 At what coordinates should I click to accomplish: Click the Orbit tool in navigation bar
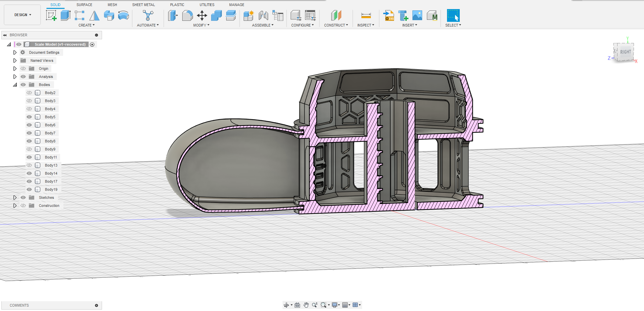point(286,305)
